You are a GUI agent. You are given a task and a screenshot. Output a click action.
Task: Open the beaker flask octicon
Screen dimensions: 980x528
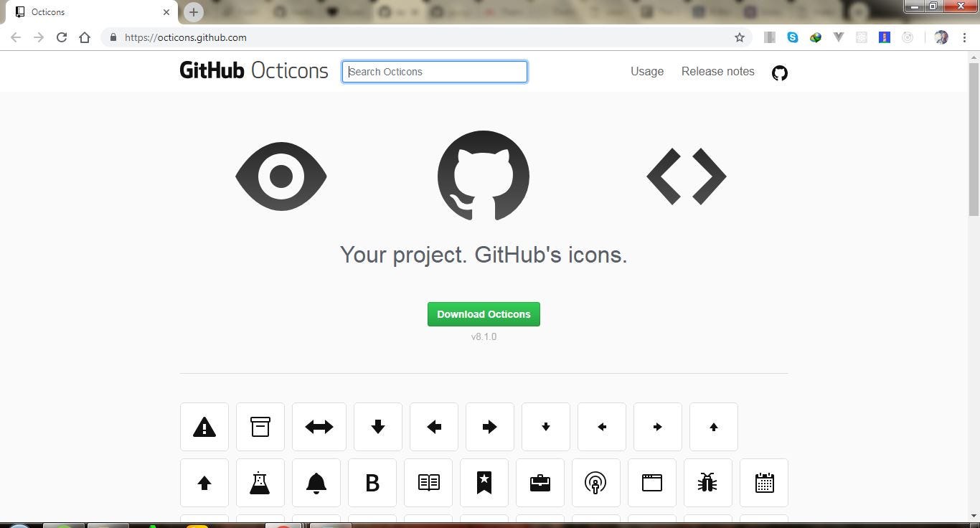tap(260, 483)
